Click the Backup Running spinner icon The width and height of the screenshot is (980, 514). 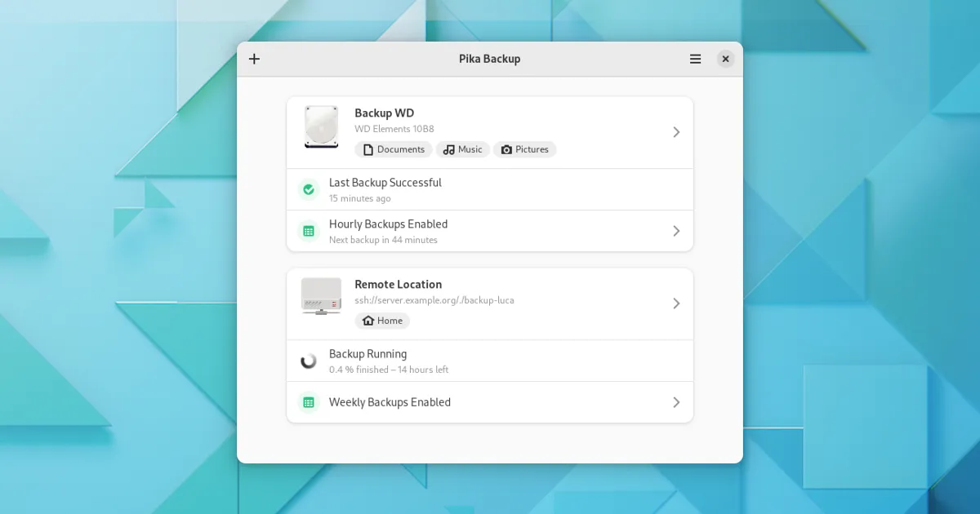coord(309,361)
